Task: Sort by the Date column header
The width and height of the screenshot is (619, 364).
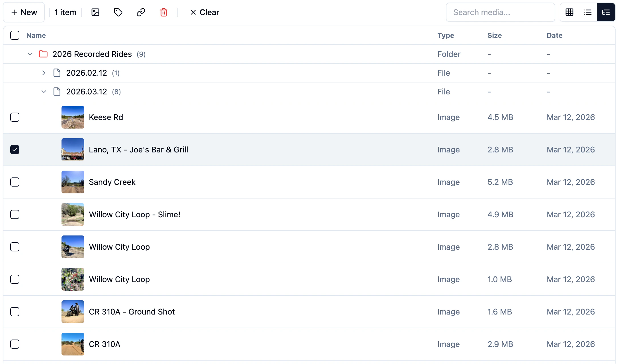Action: click(554, 35)
